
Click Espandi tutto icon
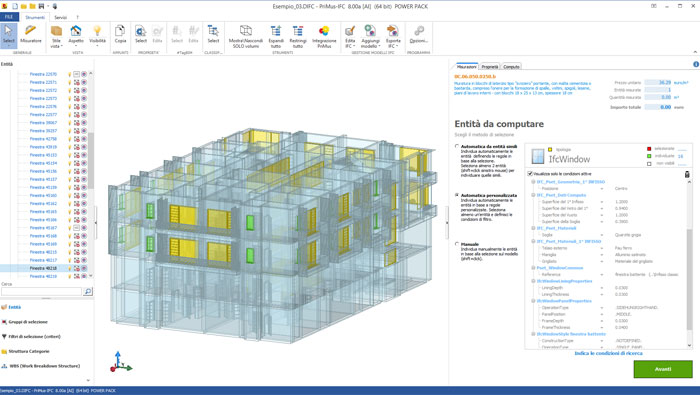coord(276,36)
